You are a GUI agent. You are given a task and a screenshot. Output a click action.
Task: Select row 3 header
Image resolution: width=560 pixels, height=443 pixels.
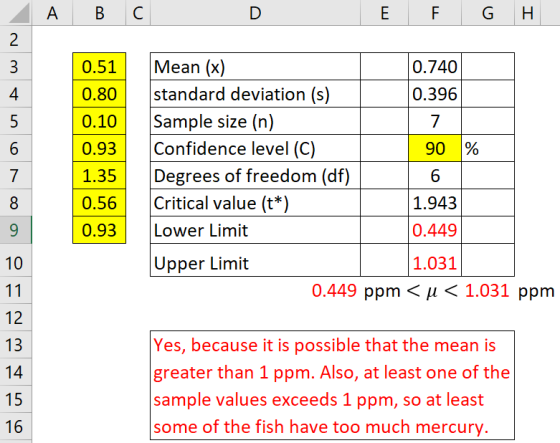[16, 66]
